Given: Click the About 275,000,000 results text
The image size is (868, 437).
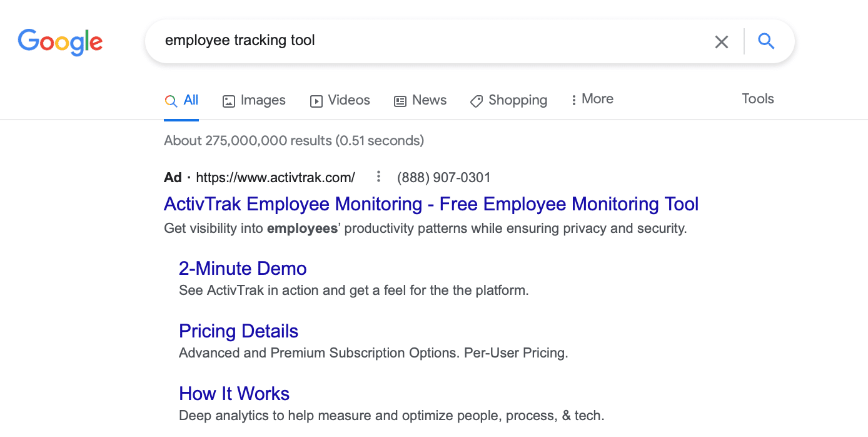Looking at the screenshot, I should 294,140.
